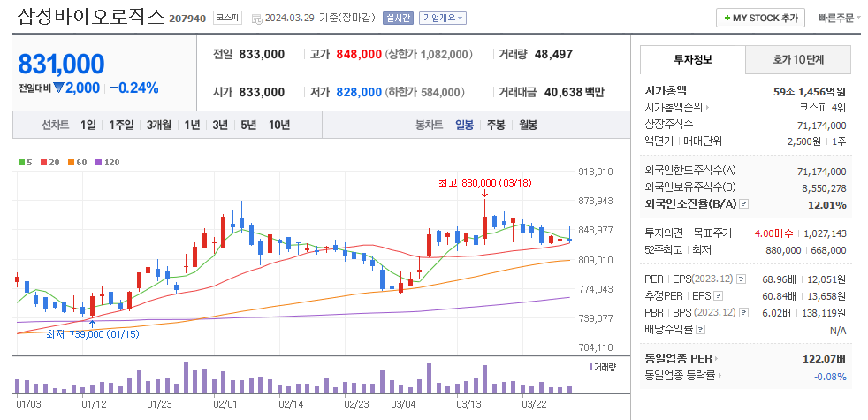Switch to the 호가10단계 tab
The height and width of the screenshot is (420, 868).
[797, 59]
